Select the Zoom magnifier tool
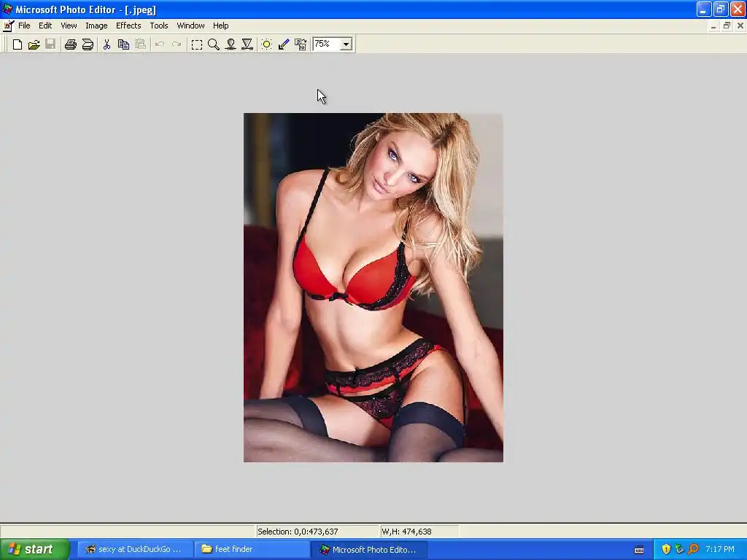 pyautogui.click(x=214, y=44)
